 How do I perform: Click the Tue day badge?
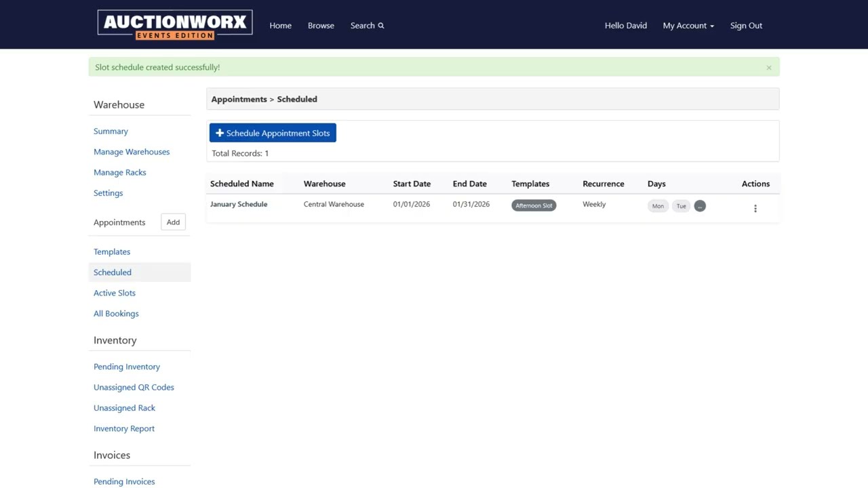tap(681, 206)
